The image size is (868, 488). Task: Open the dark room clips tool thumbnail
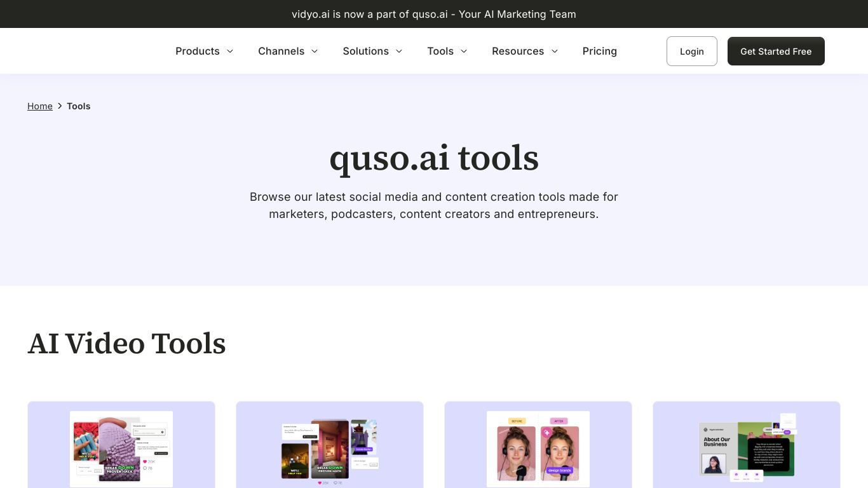point(330,451)
